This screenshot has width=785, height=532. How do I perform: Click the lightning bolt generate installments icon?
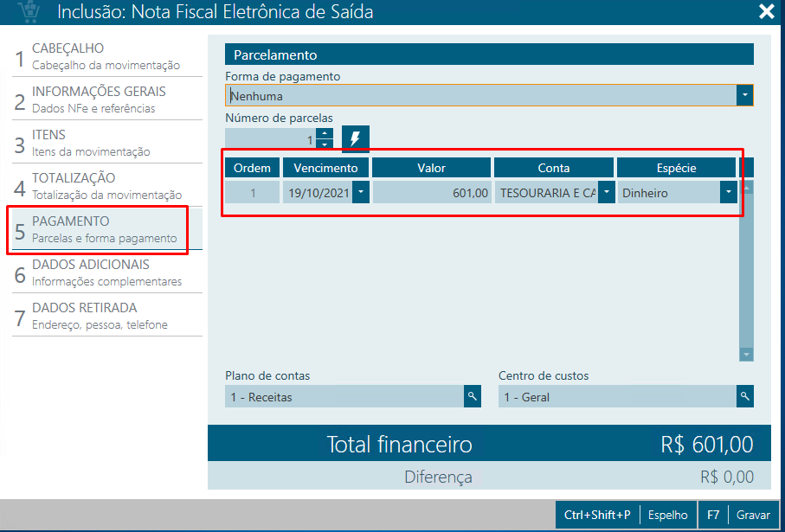point(356,138)
